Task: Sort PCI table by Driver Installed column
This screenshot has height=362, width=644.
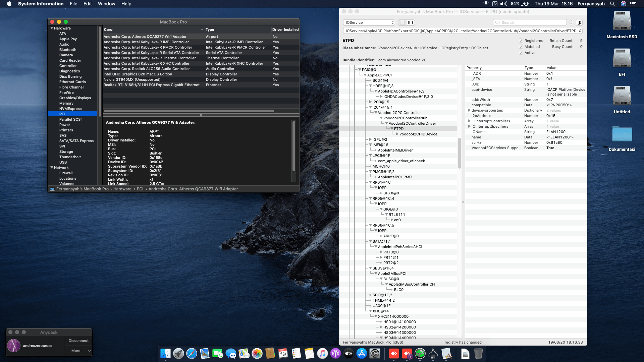Action: point(285,29)
